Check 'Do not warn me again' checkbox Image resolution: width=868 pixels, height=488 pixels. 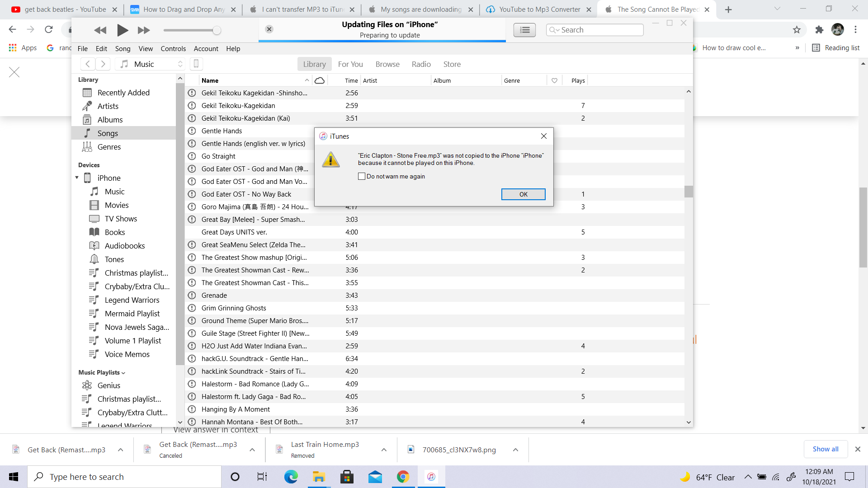point(362,176)
